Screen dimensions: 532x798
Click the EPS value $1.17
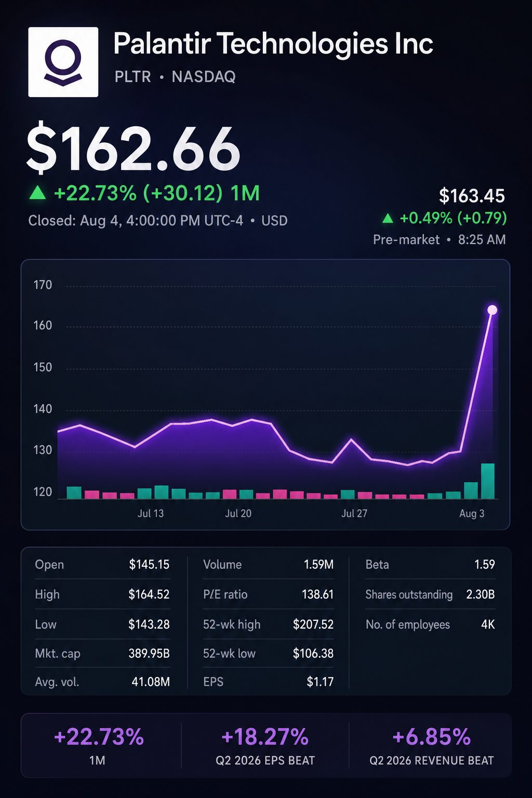click(x=320, y=682)
